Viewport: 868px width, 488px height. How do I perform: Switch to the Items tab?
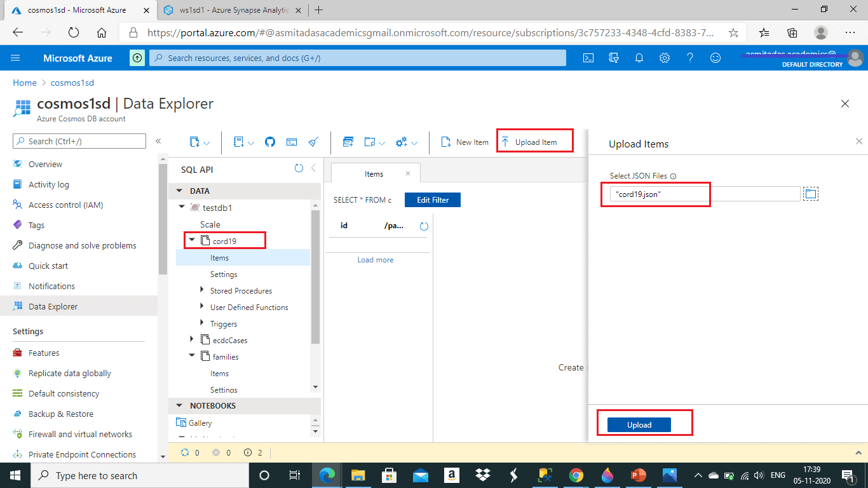coord(374,174)
